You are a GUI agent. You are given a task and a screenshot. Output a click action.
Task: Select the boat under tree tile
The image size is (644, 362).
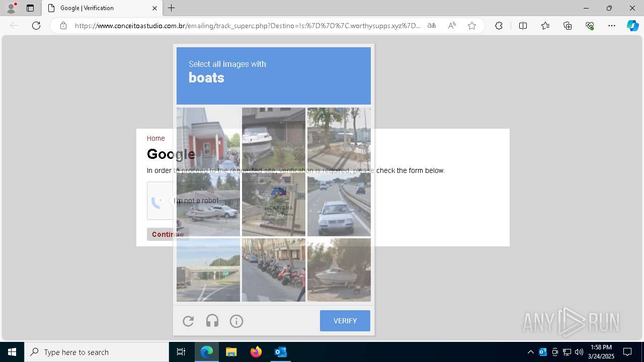click(x=339, y=270)
